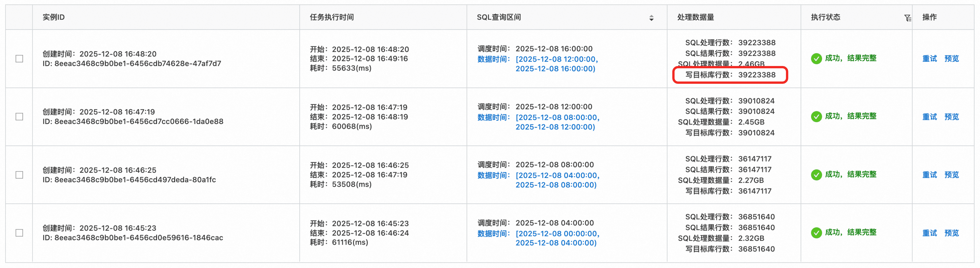Select the checkbox for instance created 16:45:23
Viewport: 980px width, 268px height.
pos(20,233)
